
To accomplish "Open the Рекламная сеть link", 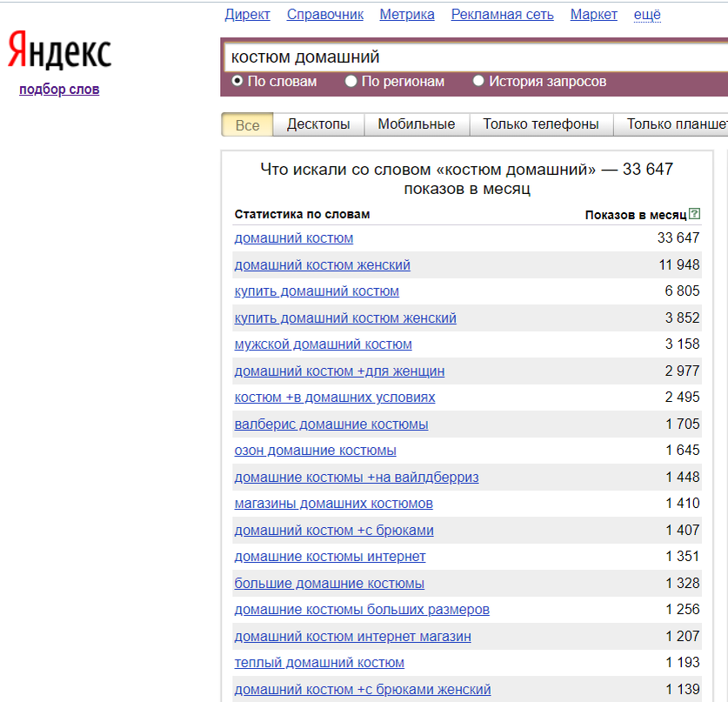I will click(503, 15).
